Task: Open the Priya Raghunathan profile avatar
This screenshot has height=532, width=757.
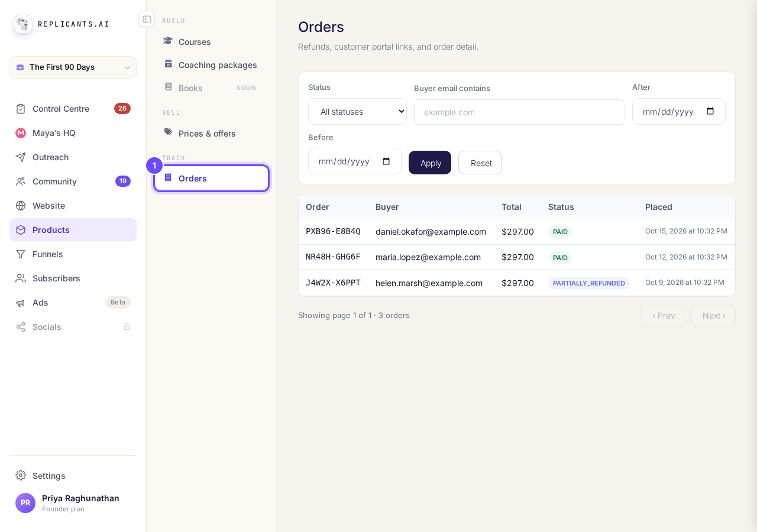Action: tap(25, 503)
